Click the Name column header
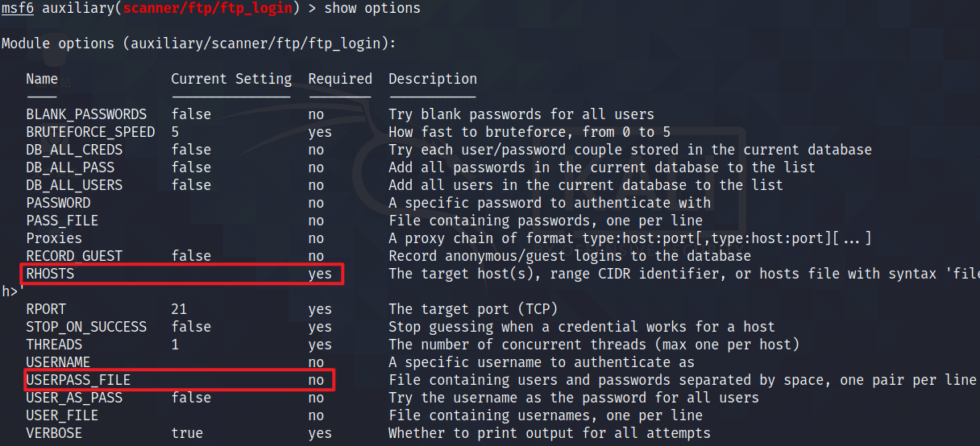Image resolution: width=980 pixels, height=446 pixels. [x=42, y=79]
